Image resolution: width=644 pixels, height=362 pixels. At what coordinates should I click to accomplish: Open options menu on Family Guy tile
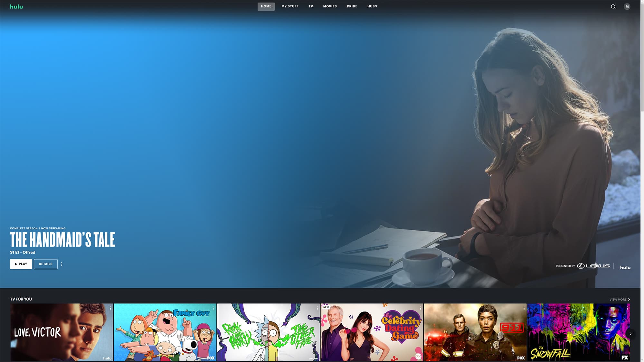click(214, 308)
